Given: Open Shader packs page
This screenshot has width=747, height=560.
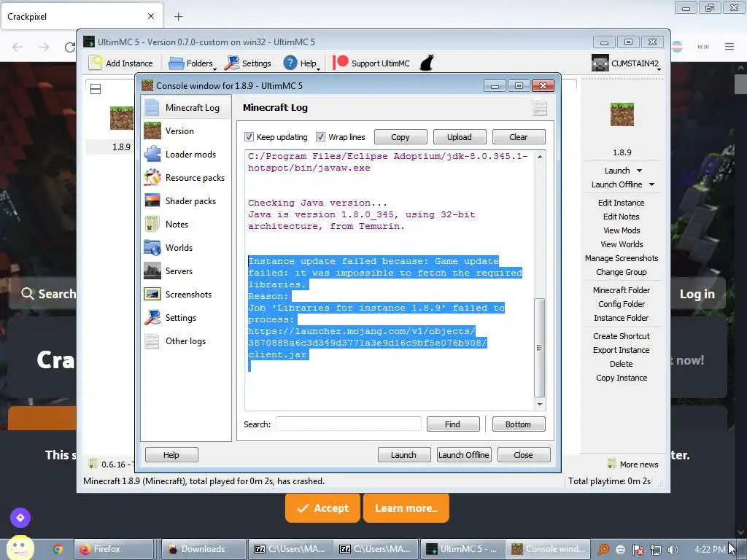Looking at the screenshot, I should 186,201.
